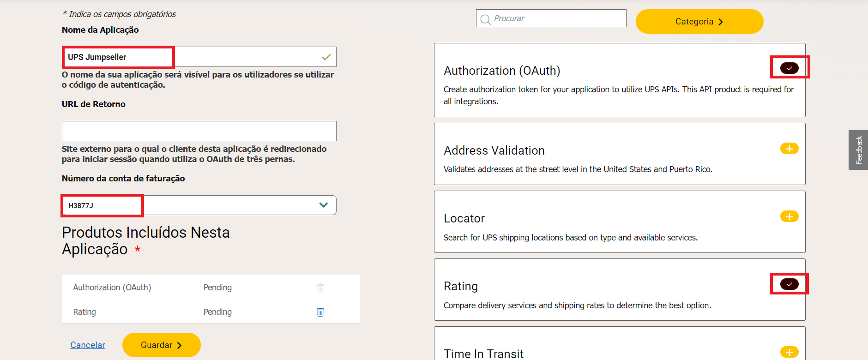
Task: Open the Locator product card title
Action: tap(464, 218)
